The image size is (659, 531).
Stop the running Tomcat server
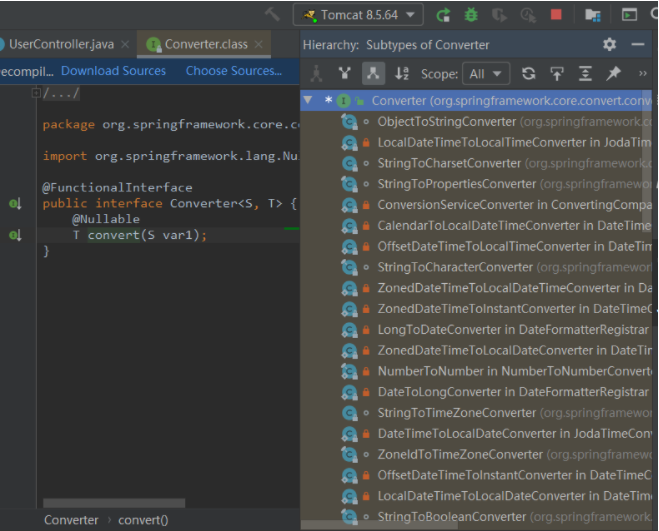click(x=556, y=15)
